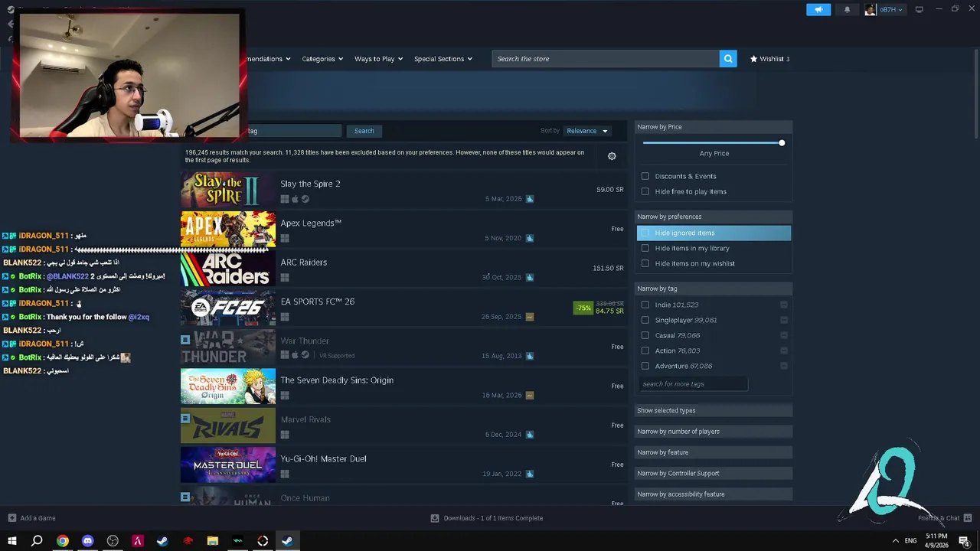Open the notifications bell
Image resolution: width=980 pixels, height=551 pixels.
[847, 9]
